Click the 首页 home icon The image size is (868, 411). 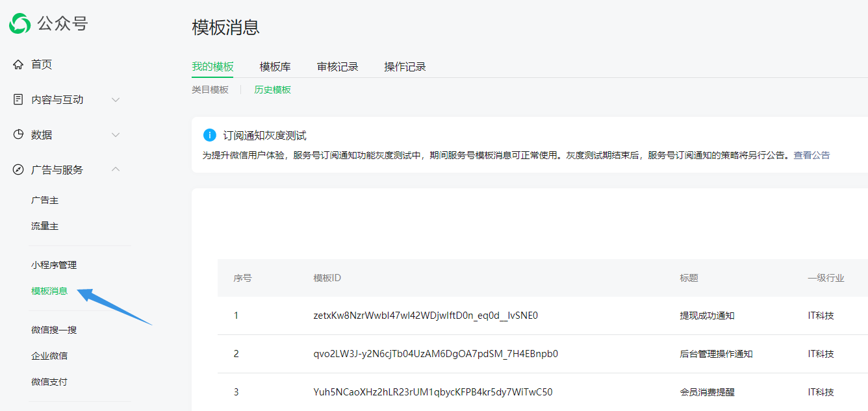18,64
